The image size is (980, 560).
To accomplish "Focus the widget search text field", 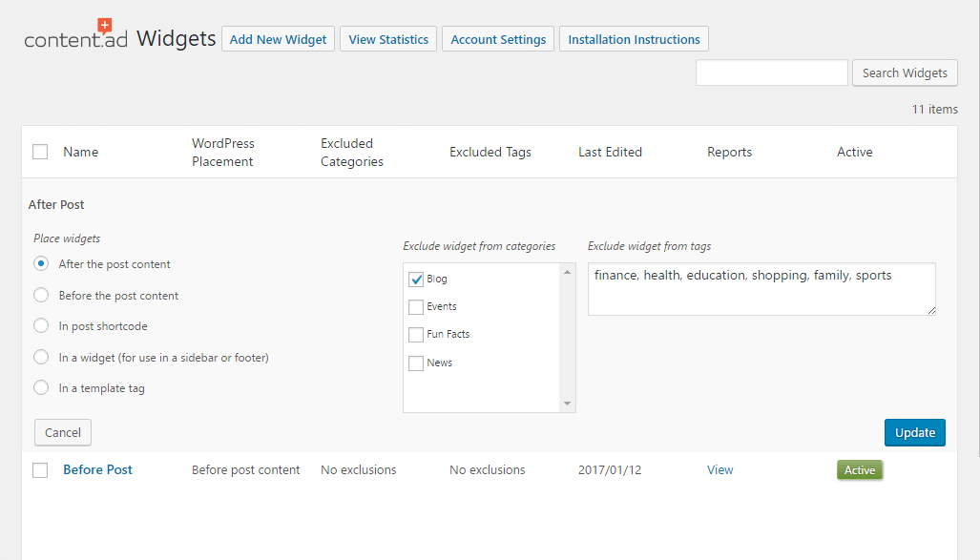I will (772, 73).
